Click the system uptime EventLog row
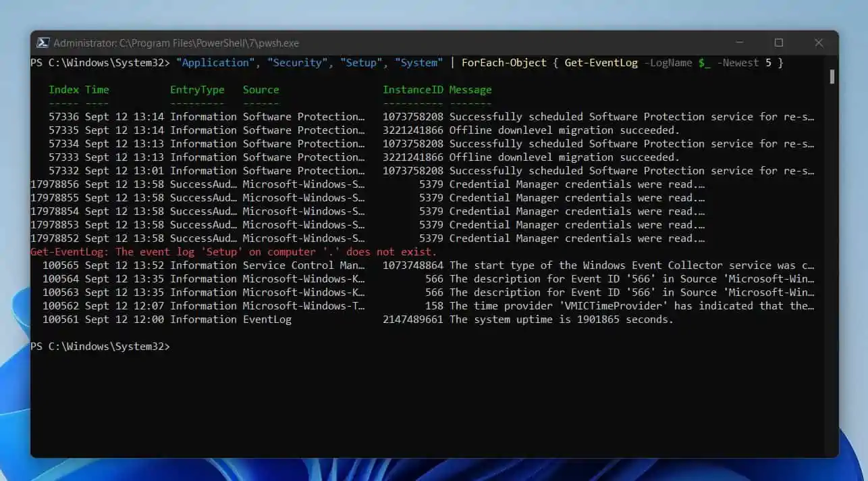868x481 pixels. [405, 320]
